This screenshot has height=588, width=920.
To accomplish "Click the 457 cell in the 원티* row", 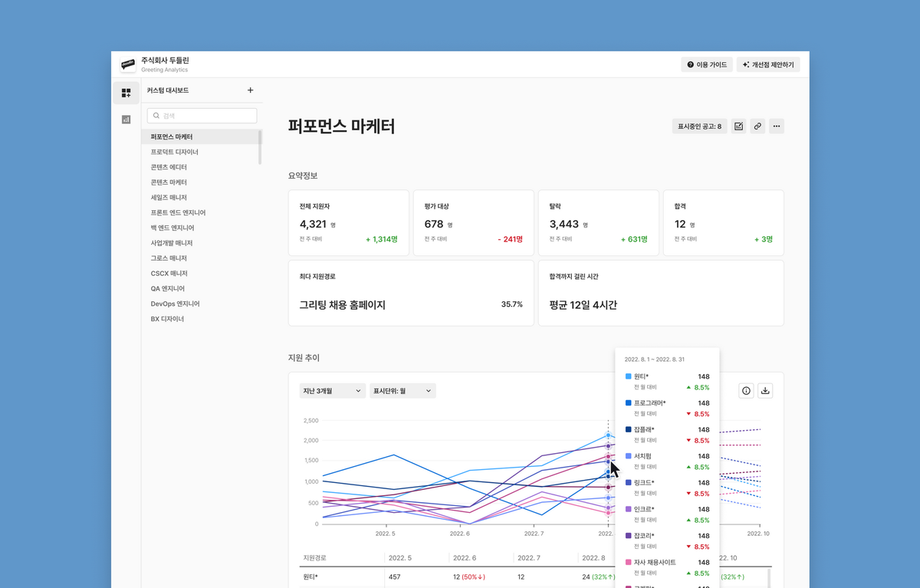I will [395, 577].
